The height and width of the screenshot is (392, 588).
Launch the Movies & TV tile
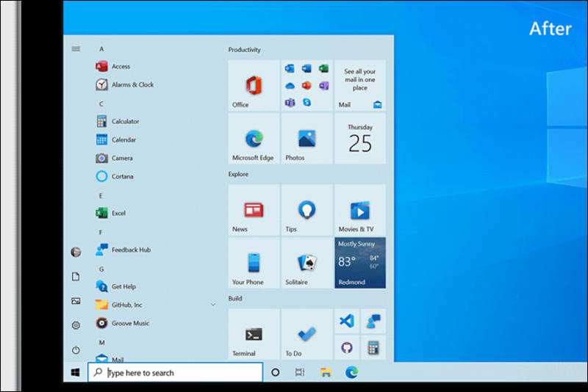(360, 210)
